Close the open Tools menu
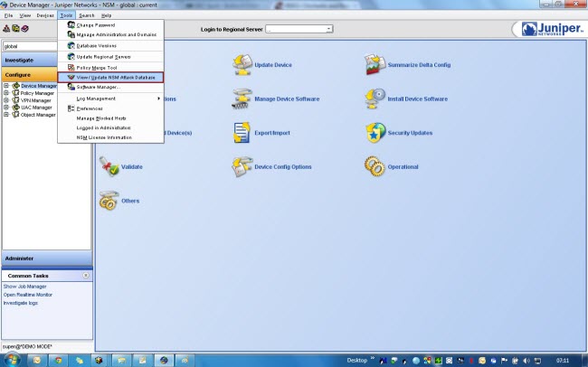This screenshot has height=367, width=588. click(x=66, y=15)
